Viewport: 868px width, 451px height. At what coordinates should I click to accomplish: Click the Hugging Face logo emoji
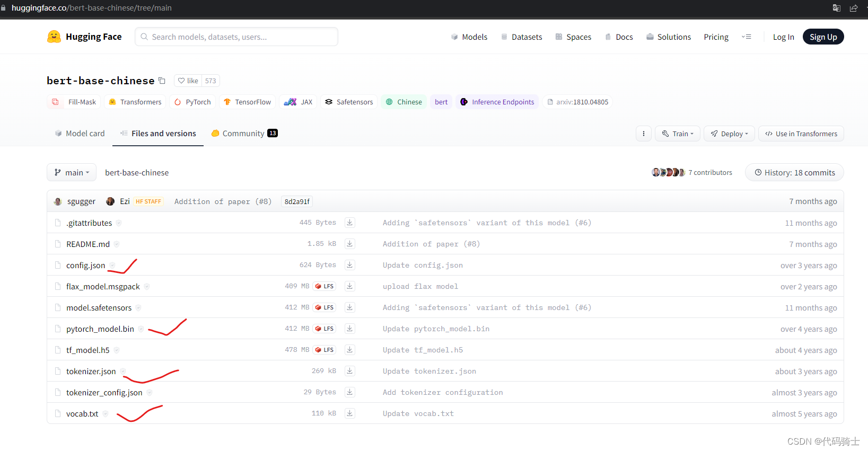click(x=54, y=37)
